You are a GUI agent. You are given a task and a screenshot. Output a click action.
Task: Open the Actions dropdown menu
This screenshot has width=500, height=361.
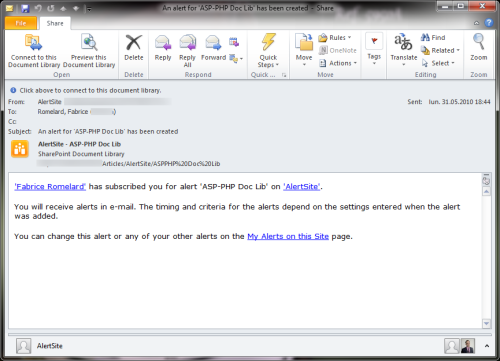tap(338, 63)
